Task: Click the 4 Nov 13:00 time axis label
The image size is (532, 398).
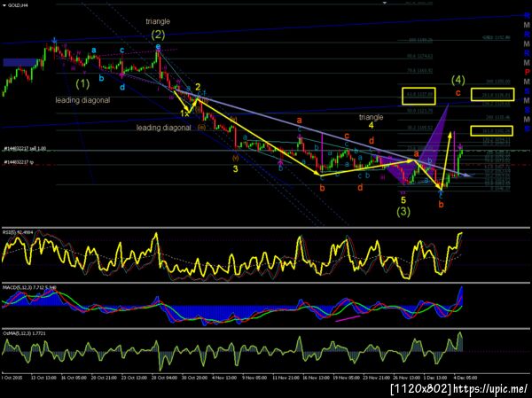Action: 223,378
